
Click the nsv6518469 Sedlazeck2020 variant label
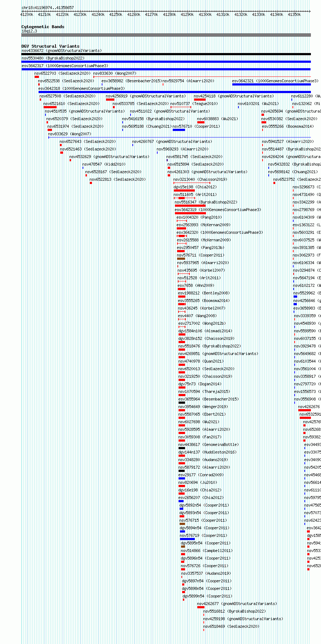[231, 626]
